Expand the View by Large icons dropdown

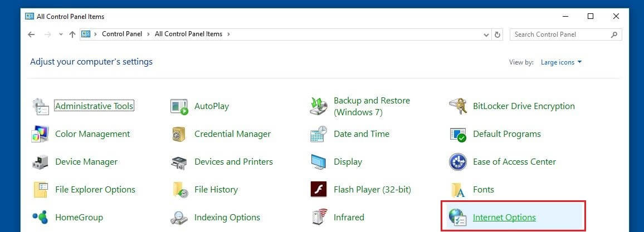point(561,62)
